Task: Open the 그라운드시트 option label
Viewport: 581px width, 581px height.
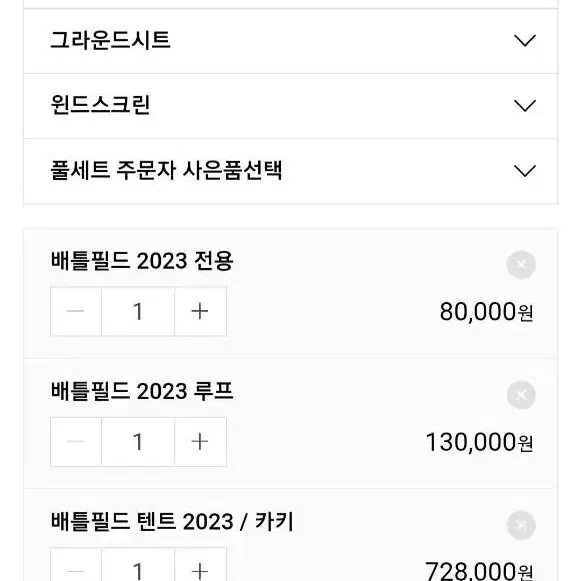Action: click(110, 40)
